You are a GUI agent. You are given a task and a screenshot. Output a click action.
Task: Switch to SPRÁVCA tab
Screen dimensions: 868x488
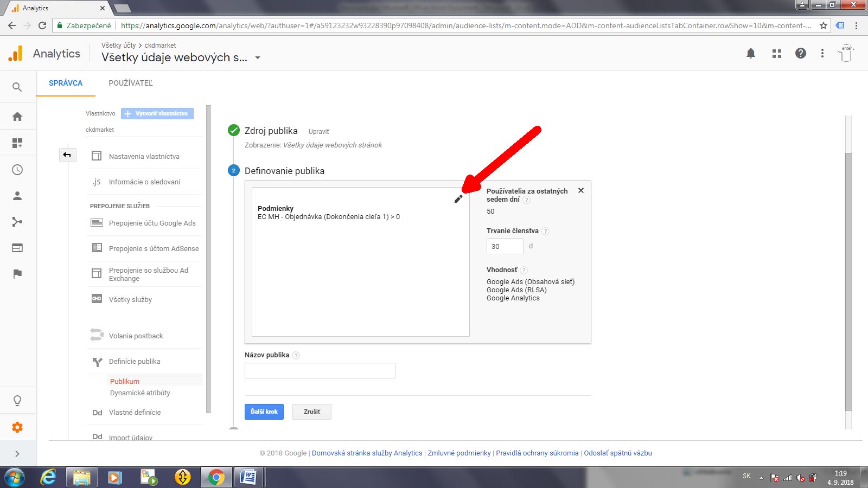click(66, 83)
